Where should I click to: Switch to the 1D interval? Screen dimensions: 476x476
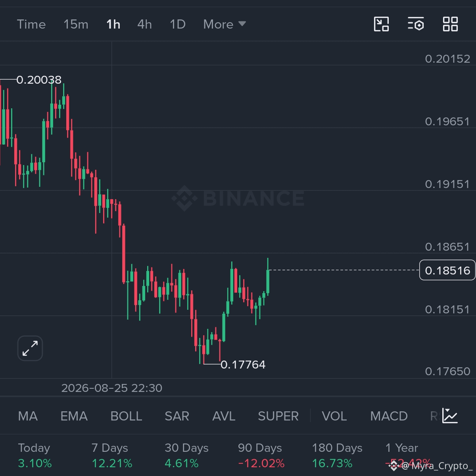pyautogui.click(x=178, y=24)
